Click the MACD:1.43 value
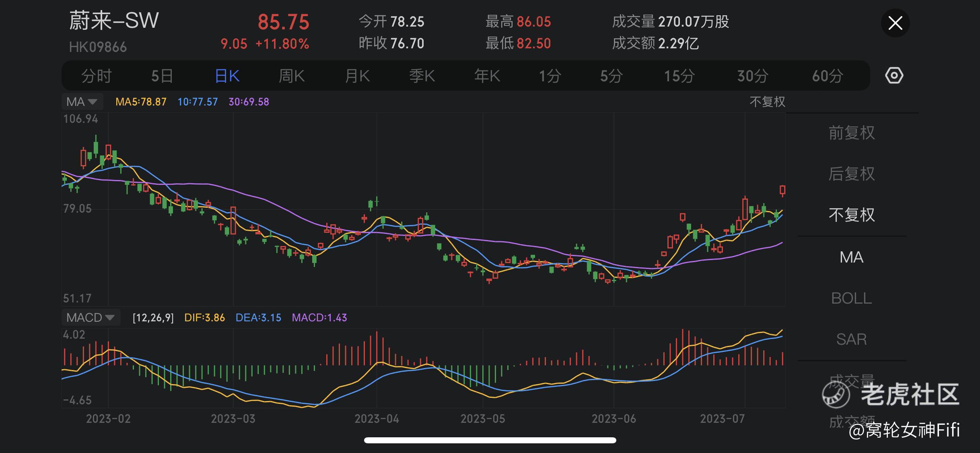Image resolution: width=980 pixels, height=453 pixels. pyautogui.click(x=319, y=318)
